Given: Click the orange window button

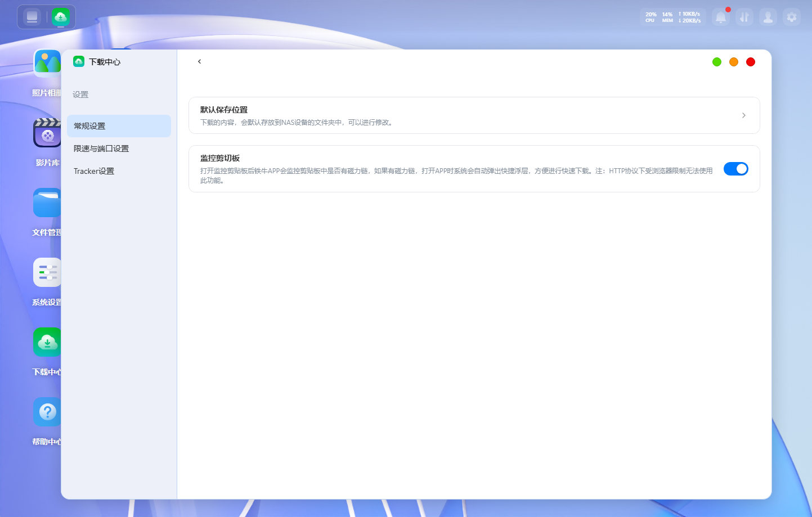Looking at the screenshot, I should 734,62.
